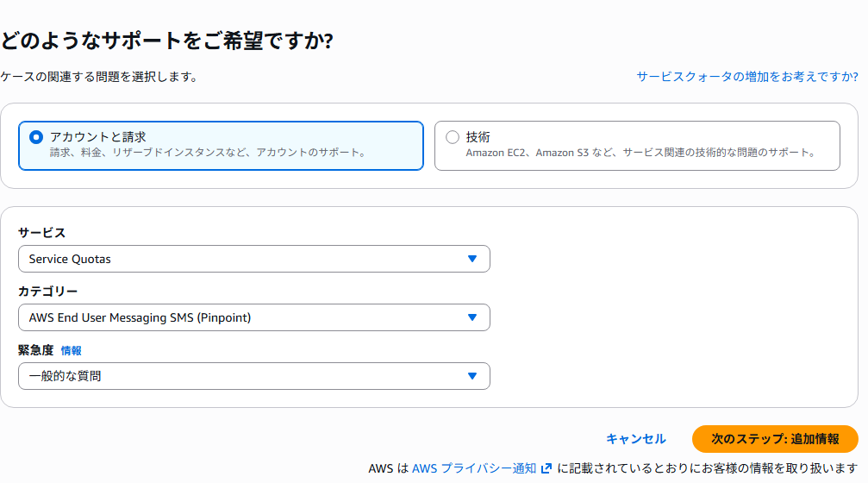Open the AWS プライバシー通知 link
This screenshot has height=483, width=868.
tap(474, 468)
